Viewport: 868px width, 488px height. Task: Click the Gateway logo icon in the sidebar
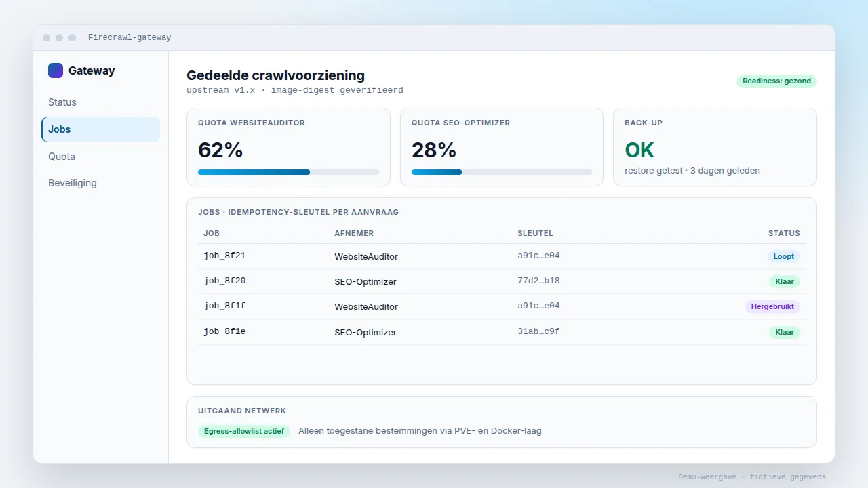tap(56, 70)
